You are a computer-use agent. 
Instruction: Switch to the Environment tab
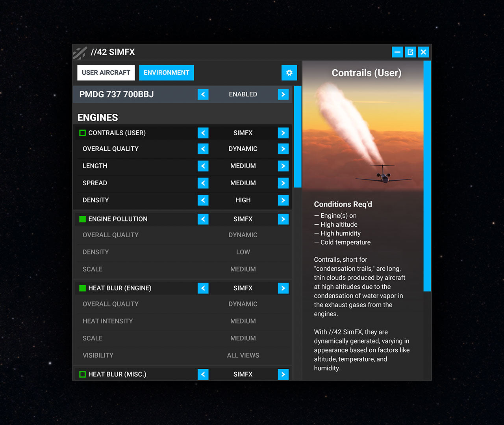pos(166,73)
